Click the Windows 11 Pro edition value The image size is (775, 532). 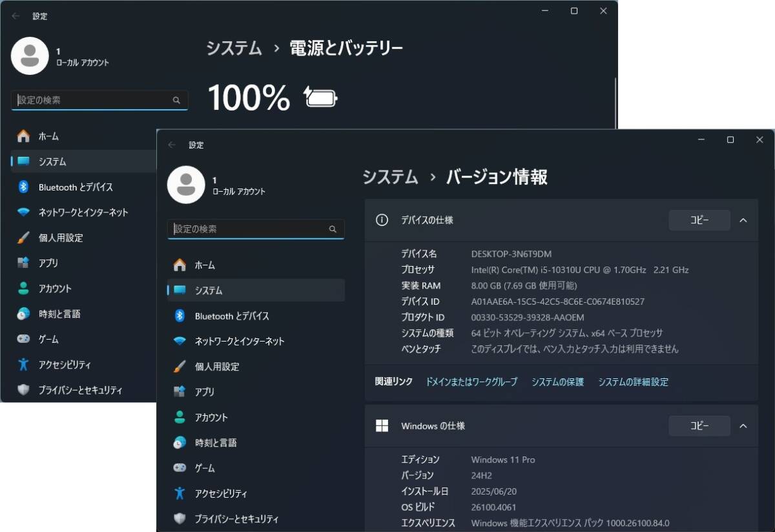point(503,460)
